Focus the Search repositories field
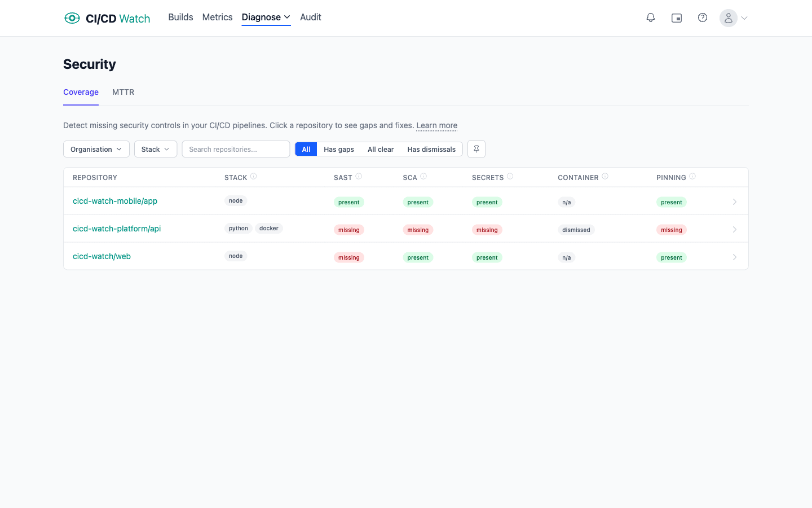 click(x=236, y=149)
